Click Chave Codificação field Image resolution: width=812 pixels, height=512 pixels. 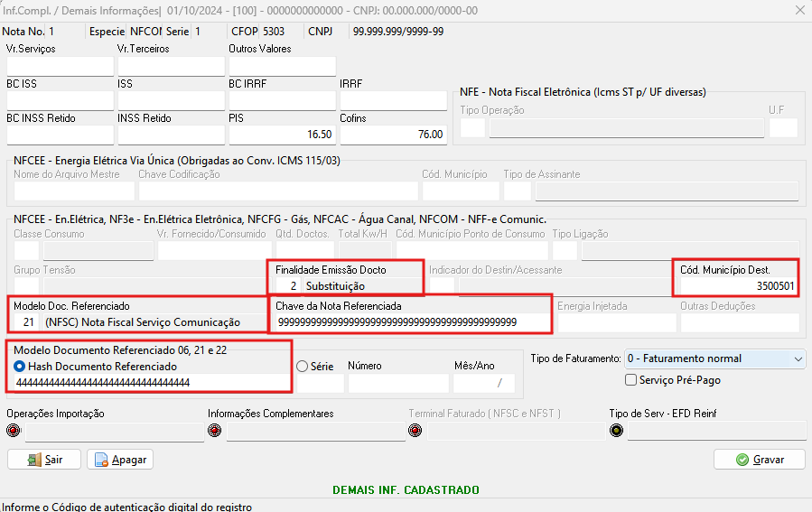[278, 191]
